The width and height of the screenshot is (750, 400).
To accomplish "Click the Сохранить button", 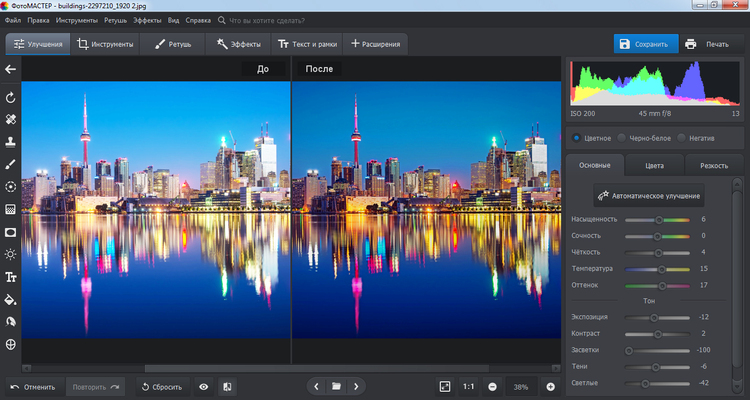I will point(645,44).
